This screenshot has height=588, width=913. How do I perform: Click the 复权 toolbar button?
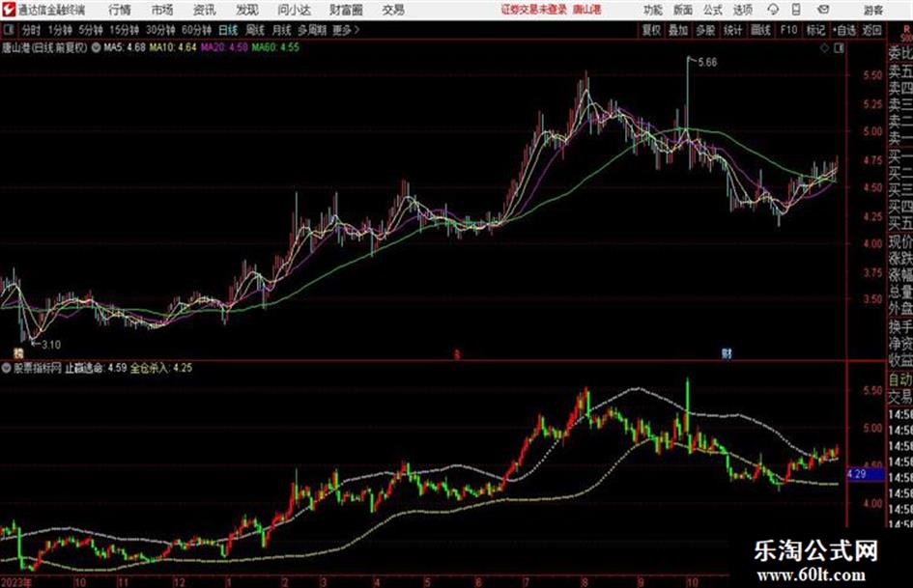(651, 30)
